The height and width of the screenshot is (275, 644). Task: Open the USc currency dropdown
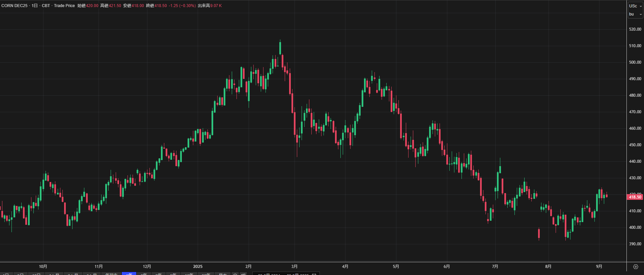click(635, 6)
